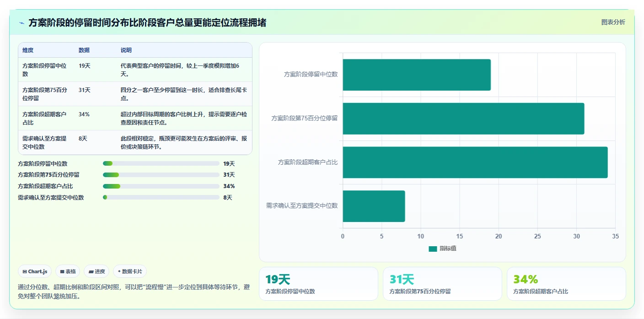The image size is (644, 319).
Task: Click the chart bar for 需求确认至方案提交中位数
Action: 374,206
